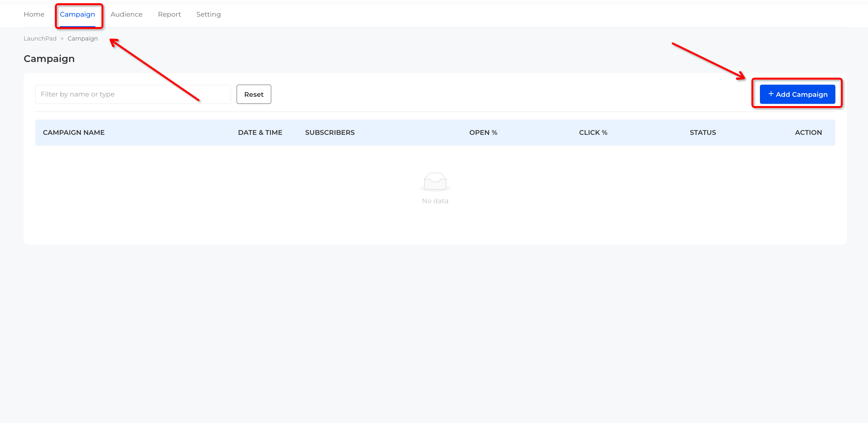Click the CAMPAIGN NAME column header
Viewport: 868px width, 423px height.
(x=74, y=133)
